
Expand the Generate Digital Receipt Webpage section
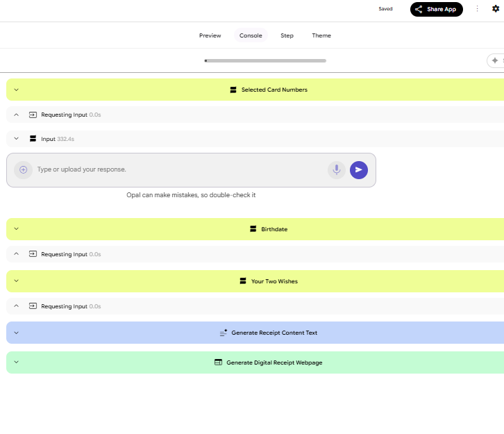click(17, 362)
